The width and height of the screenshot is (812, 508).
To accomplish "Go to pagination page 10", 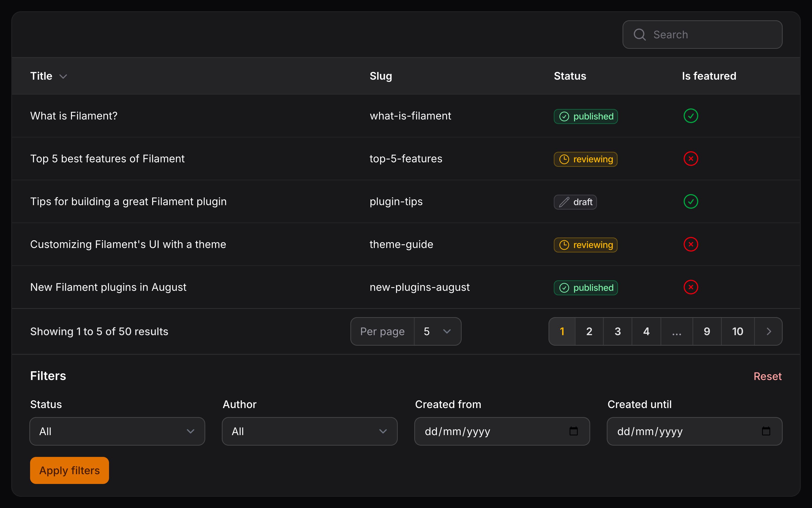I will (738, 331).
